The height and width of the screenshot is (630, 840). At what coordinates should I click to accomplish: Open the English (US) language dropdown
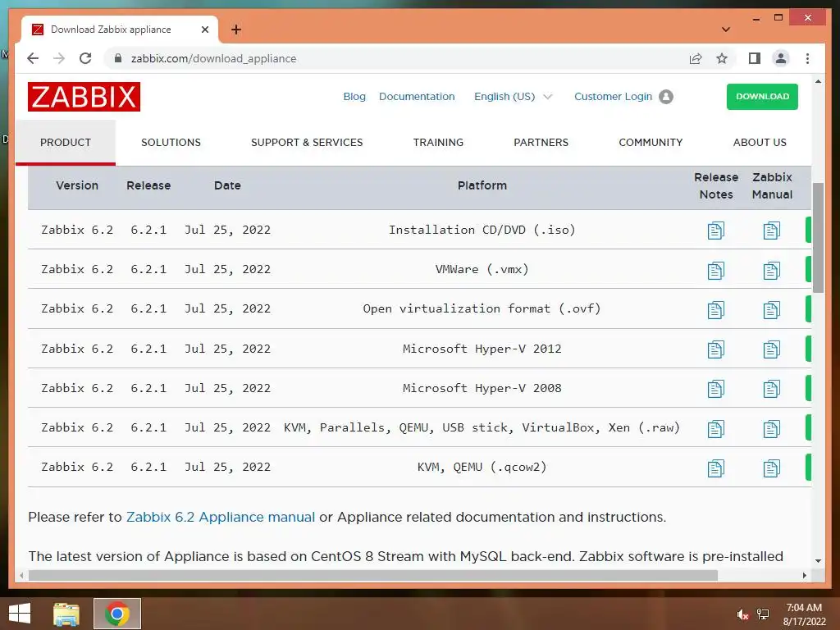pyautogui.click(x=513, y=97)
